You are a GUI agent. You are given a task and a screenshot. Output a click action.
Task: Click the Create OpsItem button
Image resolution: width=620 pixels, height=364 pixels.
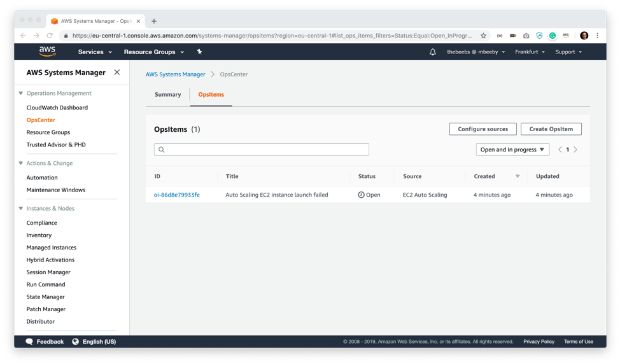[551, 129]
